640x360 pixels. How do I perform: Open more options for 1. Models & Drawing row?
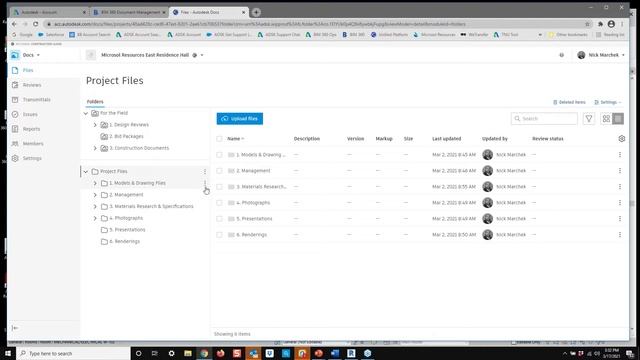tap(620, 155)
